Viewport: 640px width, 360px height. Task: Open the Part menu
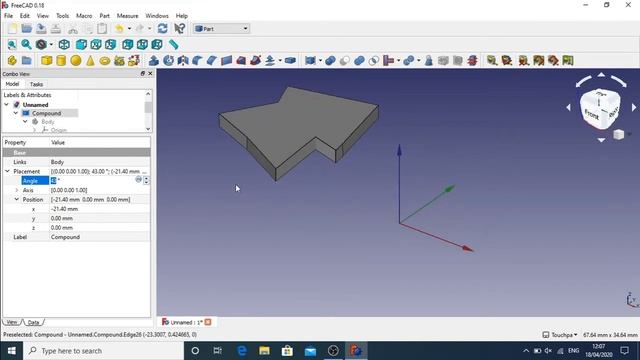(x=104, y=16)
